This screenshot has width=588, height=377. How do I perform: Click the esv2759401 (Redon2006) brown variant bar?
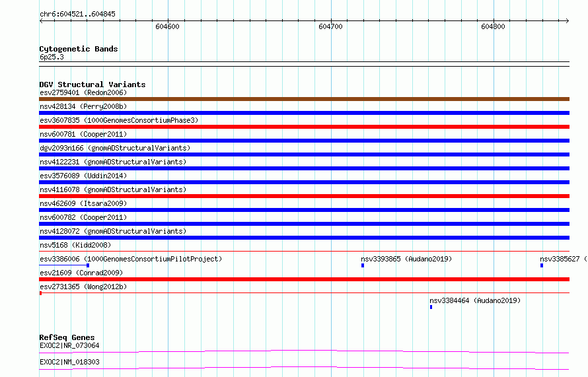click(304, 99)
